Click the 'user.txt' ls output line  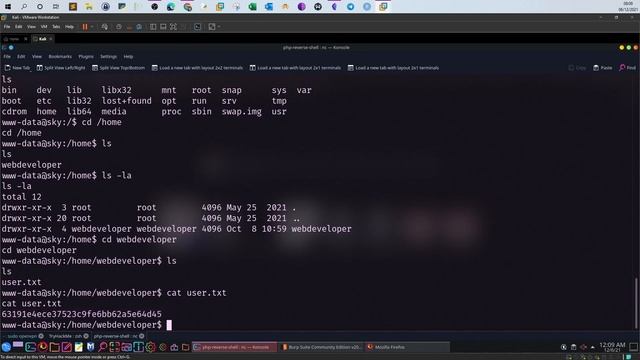tap(21, 282)
